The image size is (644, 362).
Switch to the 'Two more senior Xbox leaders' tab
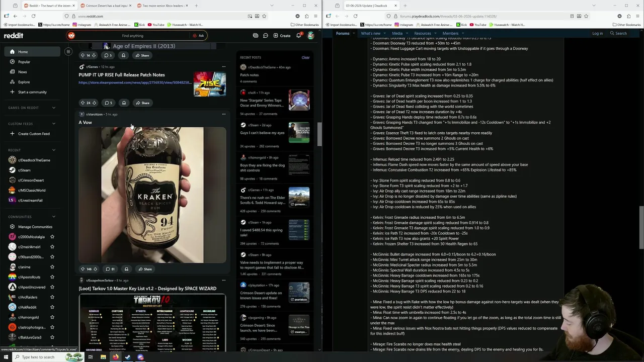point(163,6)
